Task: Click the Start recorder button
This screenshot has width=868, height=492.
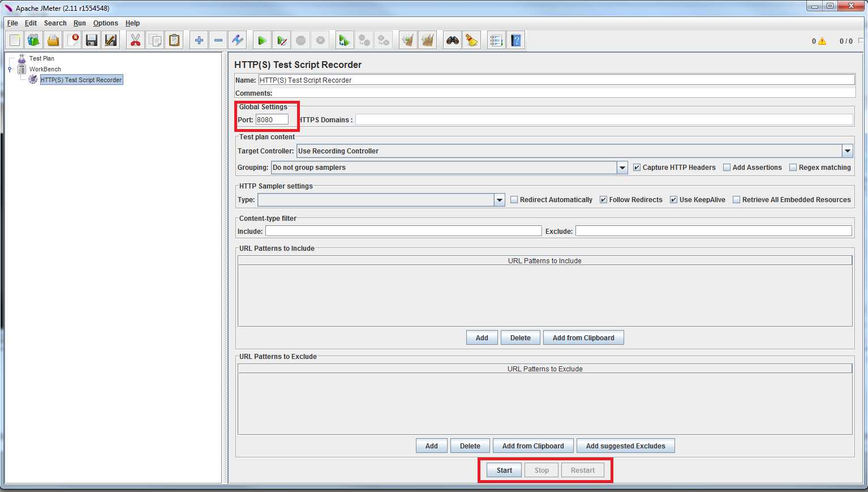Action: pyautogui.click(x=504, y=470)
